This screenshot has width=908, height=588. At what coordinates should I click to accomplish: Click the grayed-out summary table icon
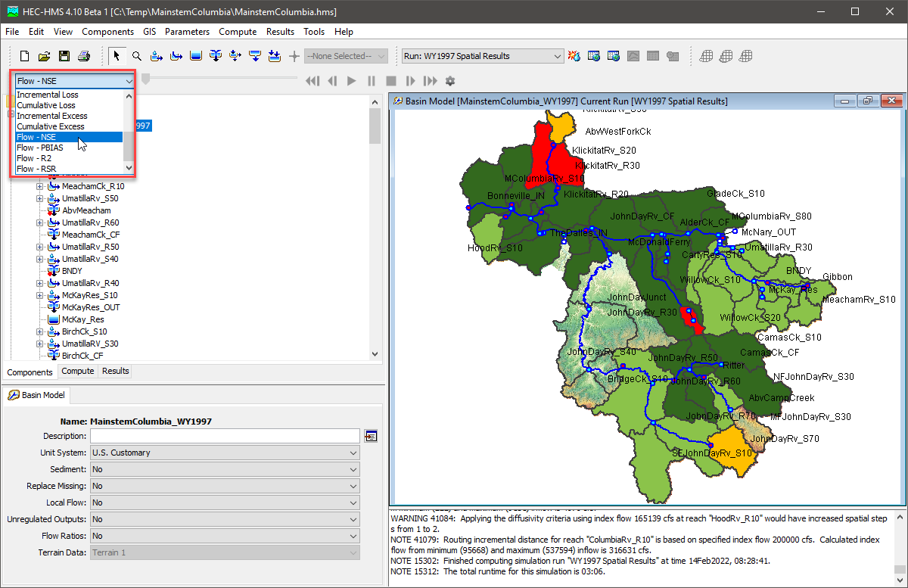653,56
